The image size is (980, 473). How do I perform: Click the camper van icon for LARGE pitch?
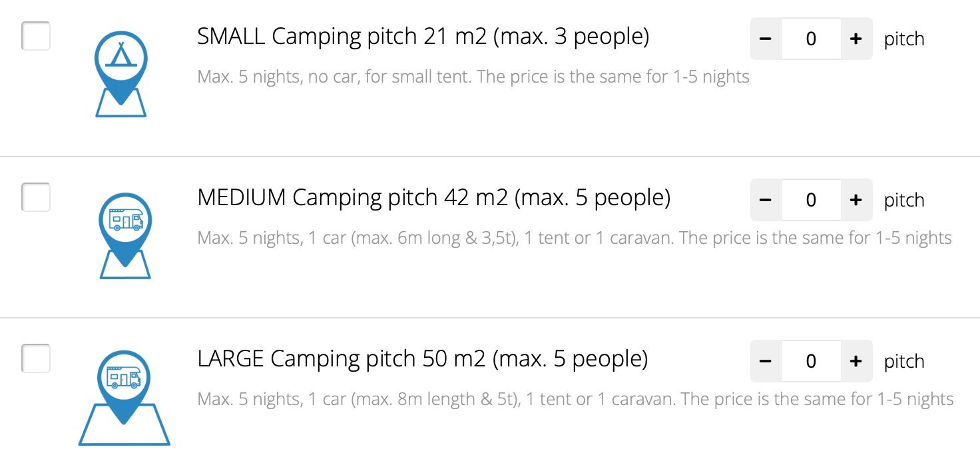coord(124,397)
